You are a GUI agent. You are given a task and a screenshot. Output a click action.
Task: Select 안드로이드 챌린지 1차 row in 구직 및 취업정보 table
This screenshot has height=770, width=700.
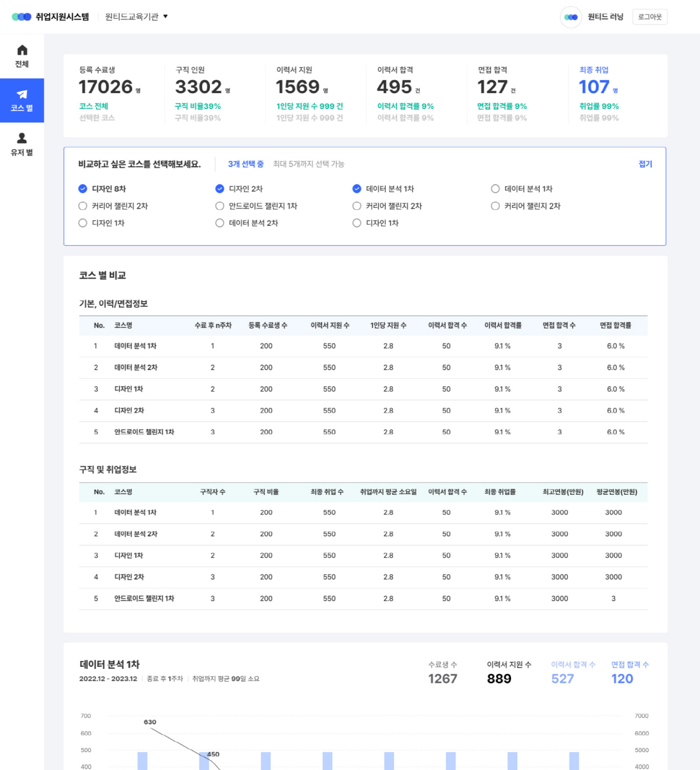[363, 598]
